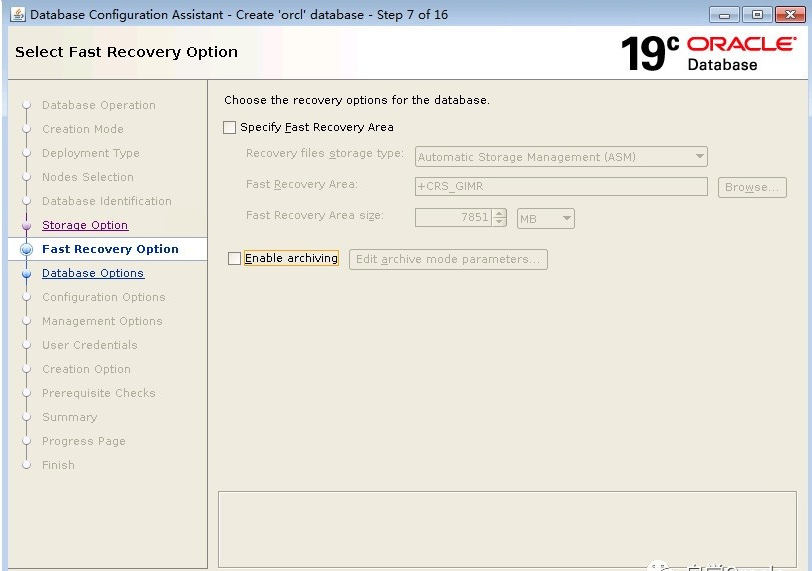
Task: Click the Storage Option step bullet
Action: pyautogui.click(x=26, y=226)
